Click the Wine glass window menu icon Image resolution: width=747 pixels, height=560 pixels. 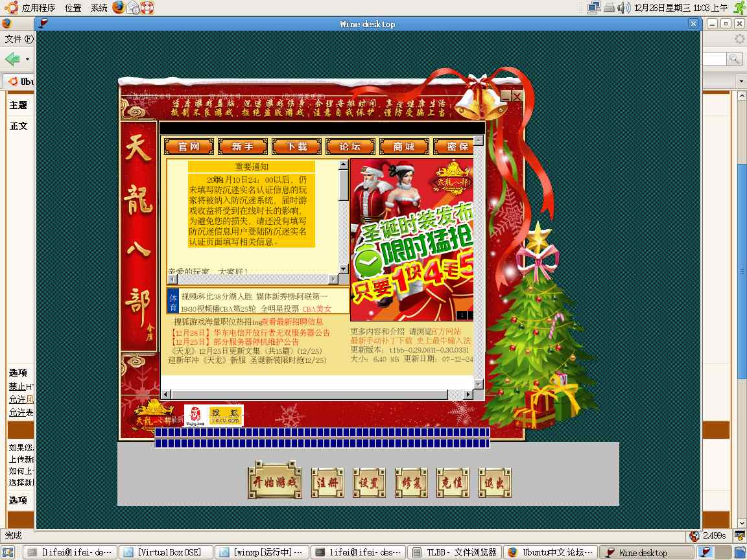[43, 23]
